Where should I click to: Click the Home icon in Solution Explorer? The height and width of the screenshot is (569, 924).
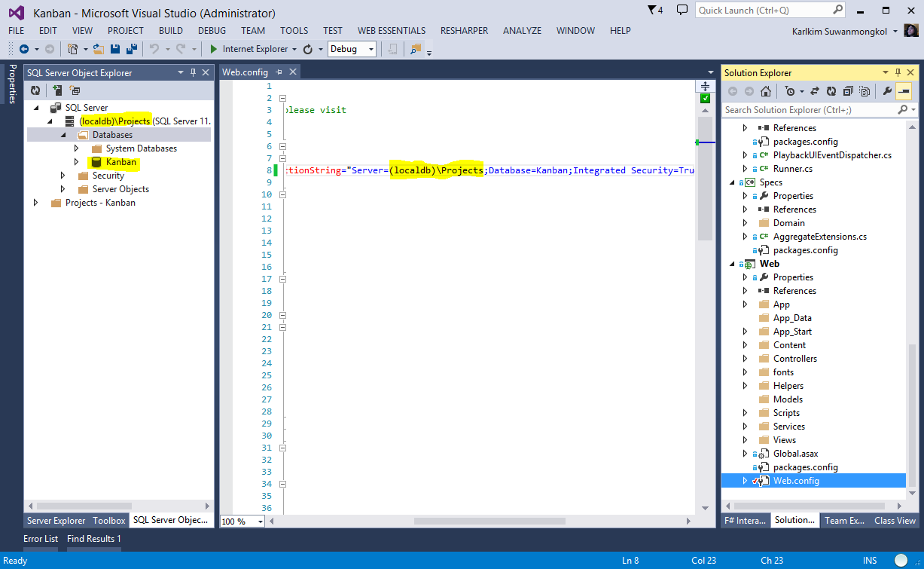click(766, 91)
